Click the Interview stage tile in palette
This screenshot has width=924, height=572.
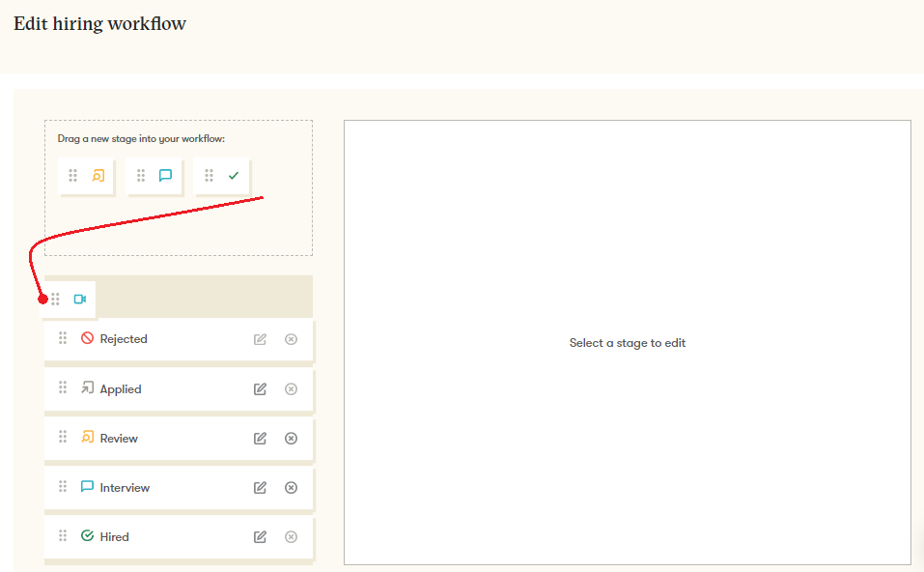point(154,176)
